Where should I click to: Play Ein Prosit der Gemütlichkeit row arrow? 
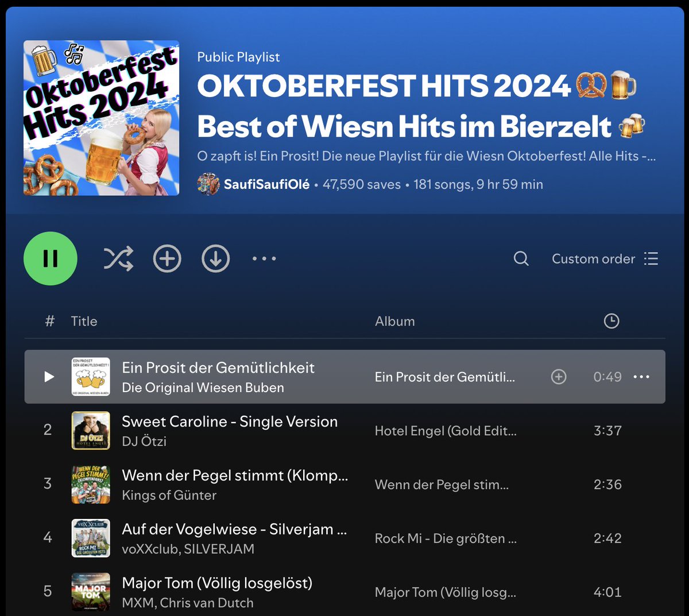(x=49, y=377)
